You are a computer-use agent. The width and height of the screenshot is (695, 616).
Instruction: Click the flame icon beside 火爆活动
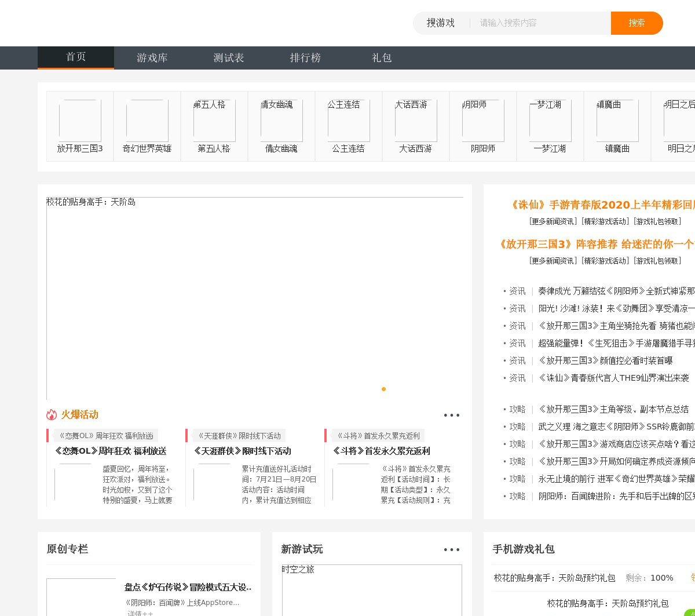(x=52, y=415)
